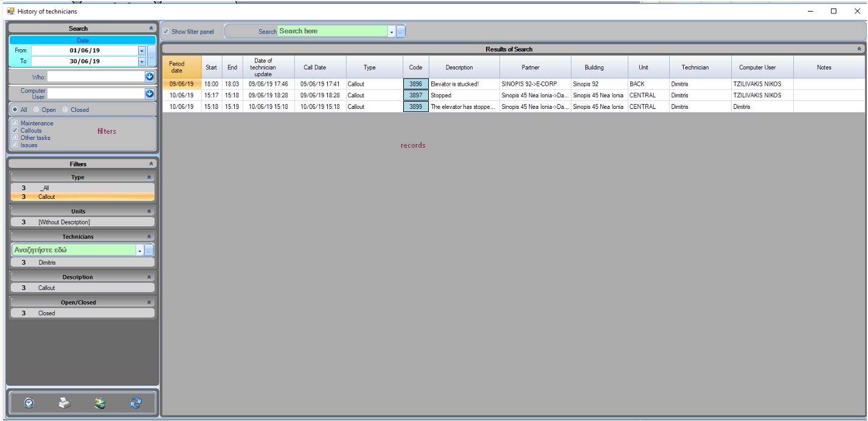868x421 pixels.
Task: Open the To date dropdown
Action: 142,61
